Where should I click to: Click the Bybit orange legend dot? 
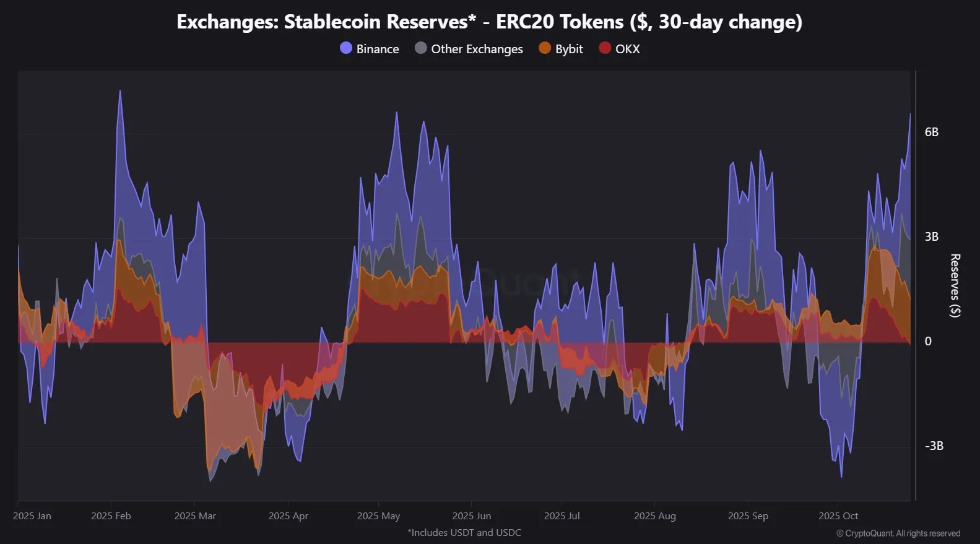point(545,48)
